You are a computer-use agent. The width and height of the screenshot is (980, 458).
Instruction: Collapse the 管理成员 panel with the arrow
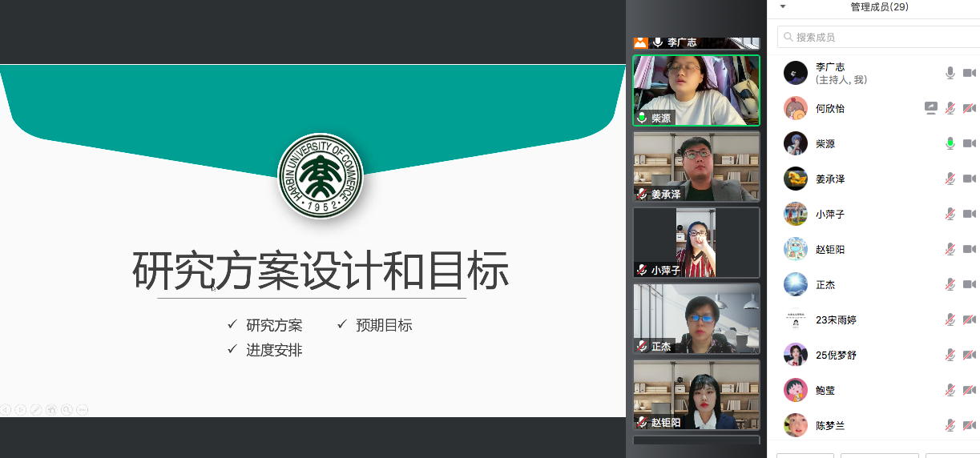(x=783, y=6)
